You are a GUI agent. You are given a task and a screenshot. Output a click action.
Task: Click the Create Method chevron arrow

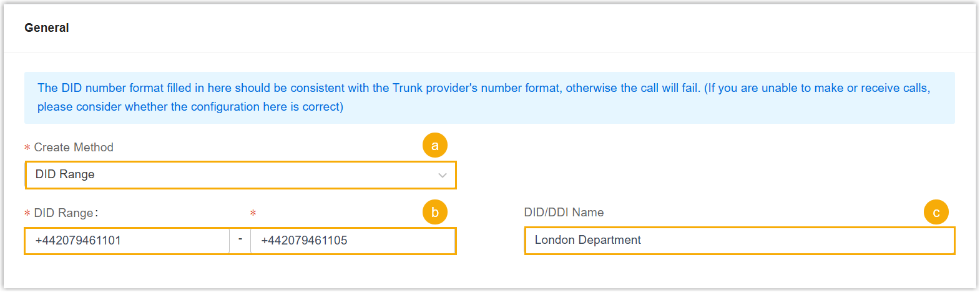[x=443, y=176]
